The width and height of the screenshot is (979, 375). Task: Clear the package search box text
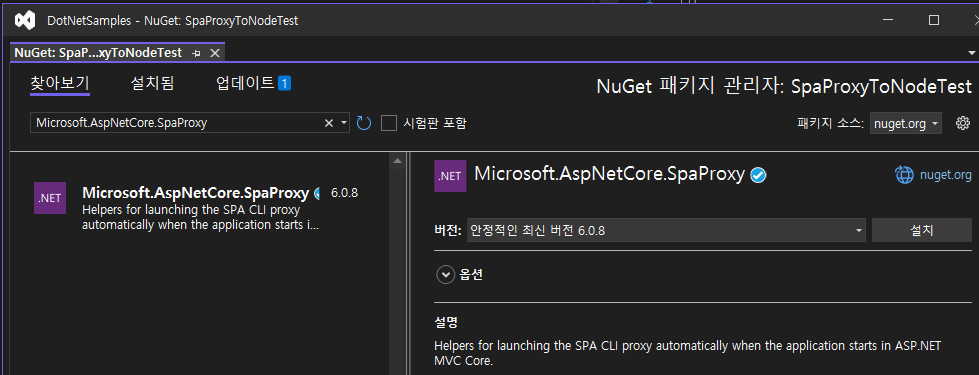(x=328, y=123)
